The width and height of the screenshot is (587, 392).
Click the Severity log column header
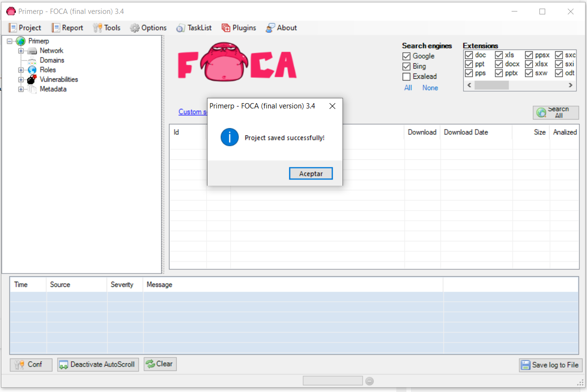click(x=125, y=285)
